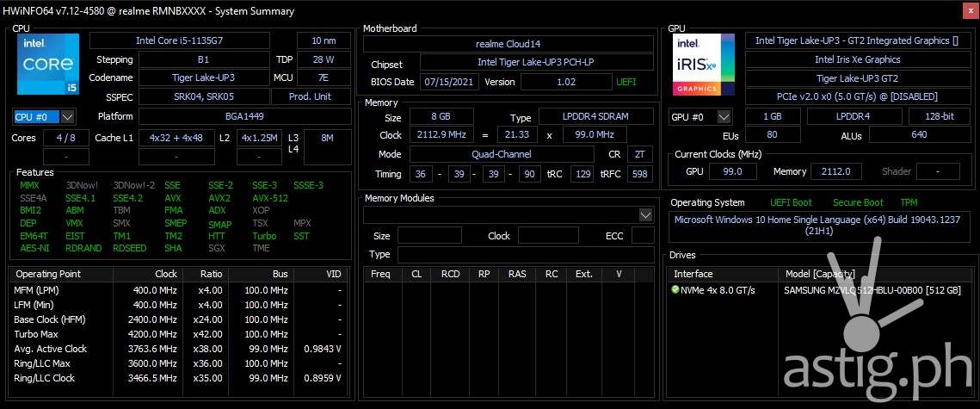The image size is (980, 409).
Task: Click the tRC 129 timing value
Action: [x=582, y=174]
